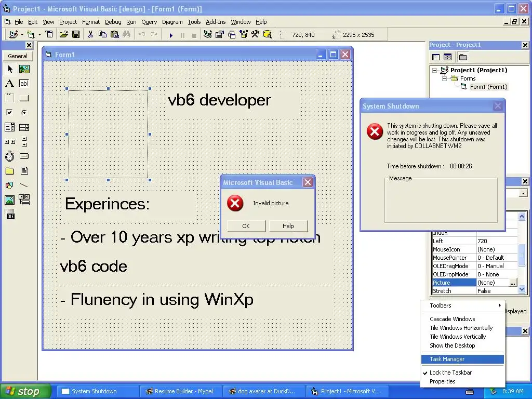Open the Debug menu
Screen dimensions: 532x399
113,22
